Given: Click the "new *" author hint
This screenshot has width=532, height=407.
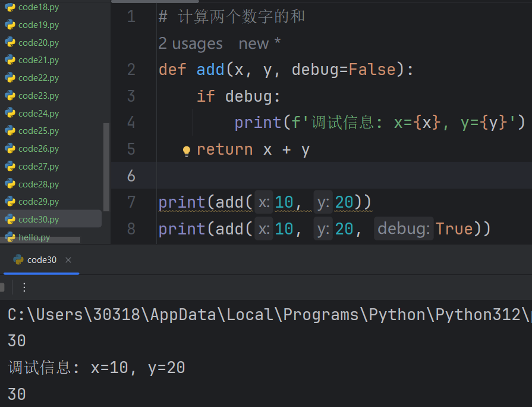Looking at the screenshot, I should [x=260, y=43].
